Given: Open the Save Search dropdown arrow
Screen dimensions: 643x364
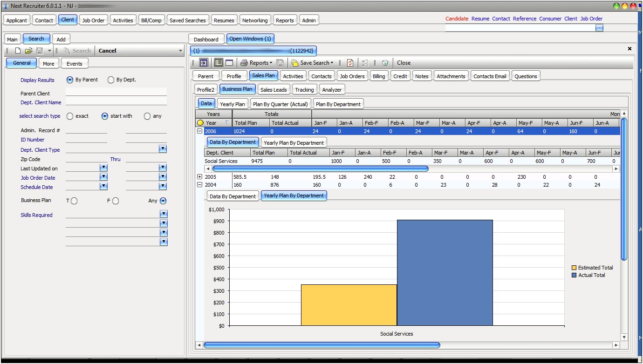Looking at the screenshot, I should pos(332,63).
